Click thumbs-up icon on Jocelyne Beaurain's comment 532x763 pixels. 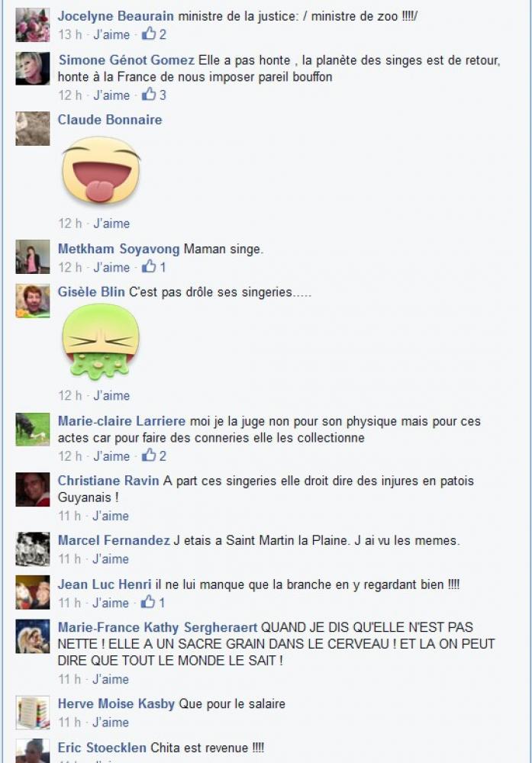click(x=148, y=34)
